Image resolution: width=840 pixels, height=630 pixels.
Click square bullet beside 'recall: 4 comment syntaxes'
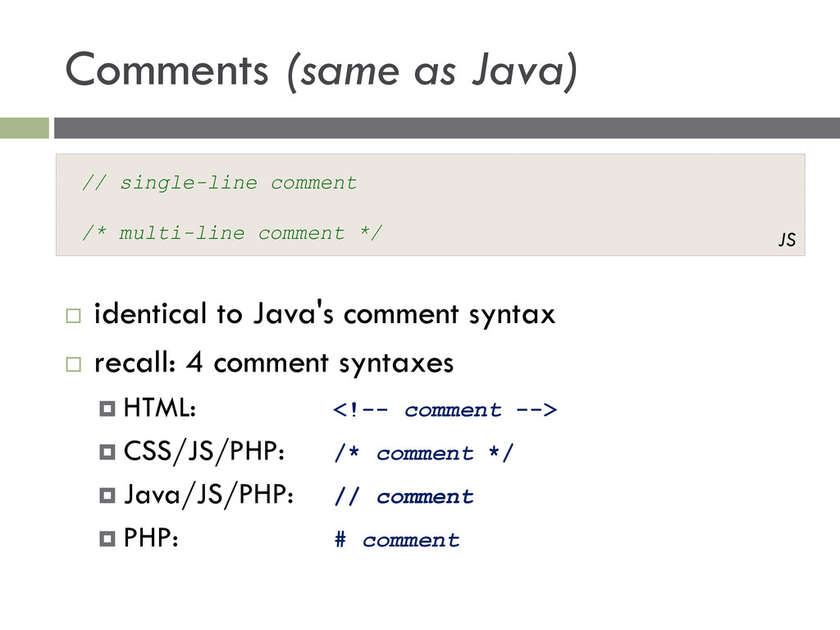[73, 364]
